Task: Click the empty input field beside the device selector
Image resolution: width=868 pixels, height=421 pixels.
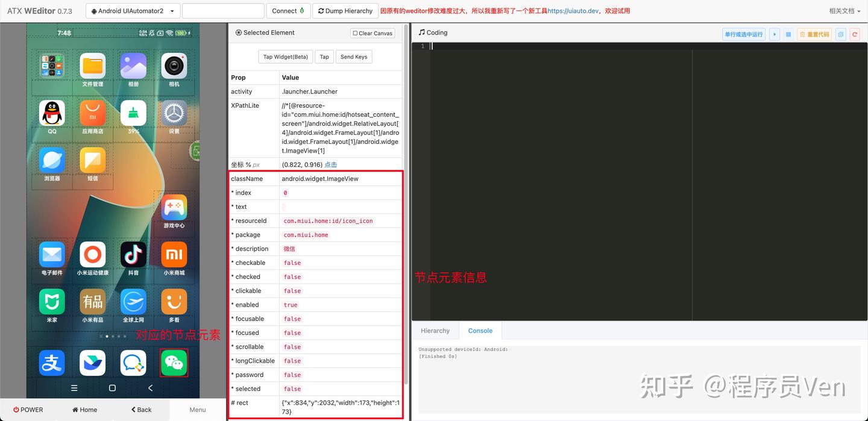Action: tap(223, 10)
